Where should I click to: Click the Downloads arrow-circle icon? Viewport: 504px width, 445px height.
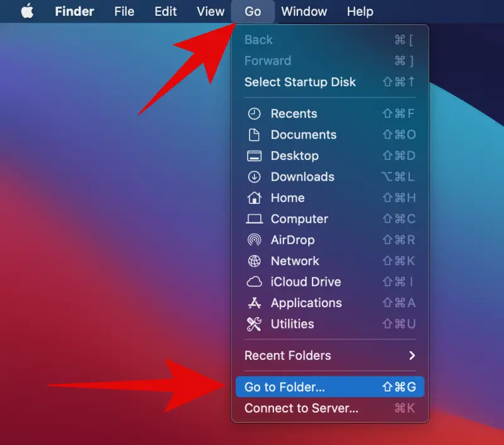[254, 177]
